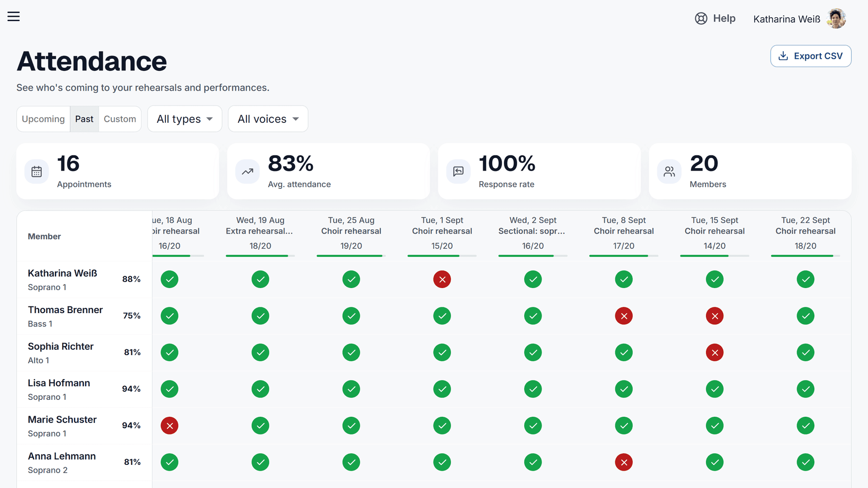This screenshot has width=868, height=488.
Task: Switch to the Upcoming tab
Action: [x=43, y=119]
